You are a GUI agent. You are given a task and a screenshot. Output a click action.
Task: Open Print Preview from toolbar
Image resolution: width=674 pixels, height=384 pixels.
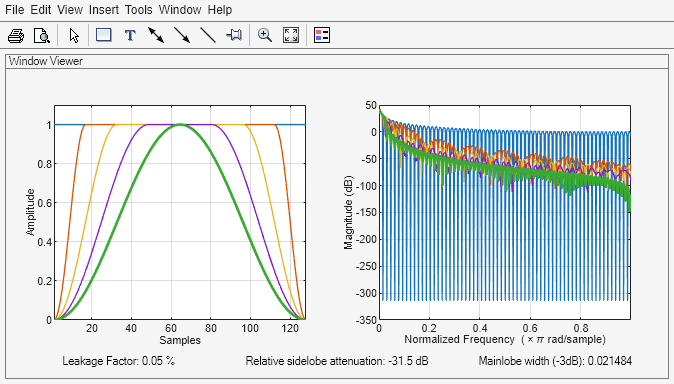tap(42, 35)
